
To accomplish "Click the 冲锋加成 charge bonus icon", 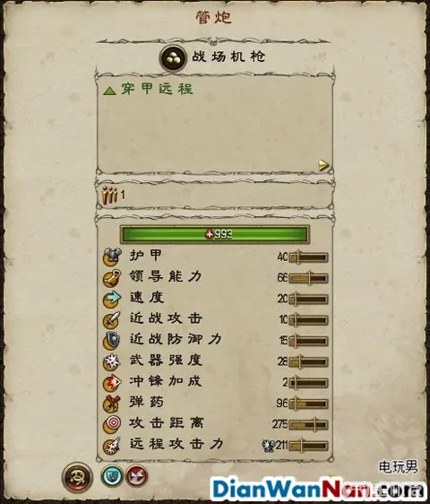I will [112, 383].
